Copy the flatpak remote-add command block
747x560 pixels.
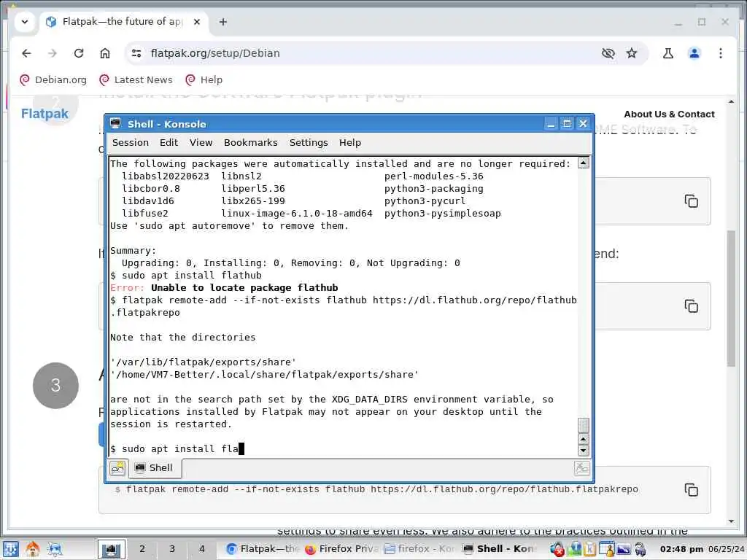[x=692, y=489]
